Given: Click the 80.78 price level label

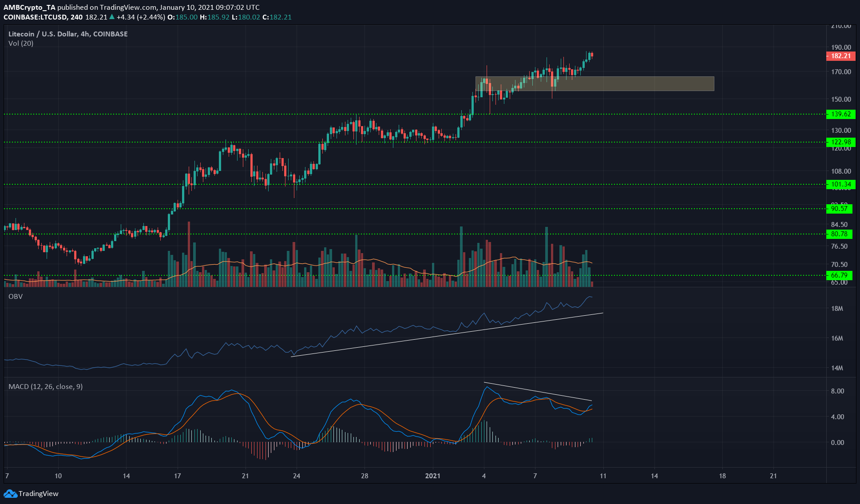Looking at the screenshot, I should [x=839, y=234].
